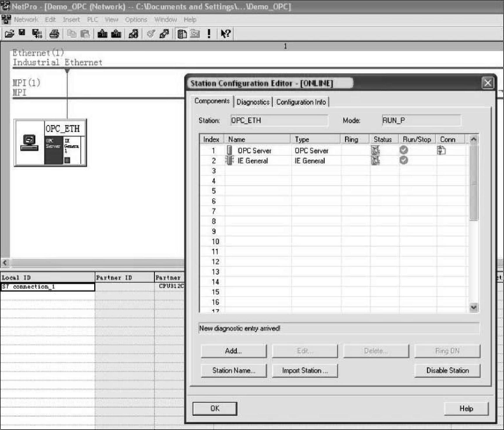The width and height of the screenshot is (504, 430).
Task: Open the Edit menu
Action: 50,20
